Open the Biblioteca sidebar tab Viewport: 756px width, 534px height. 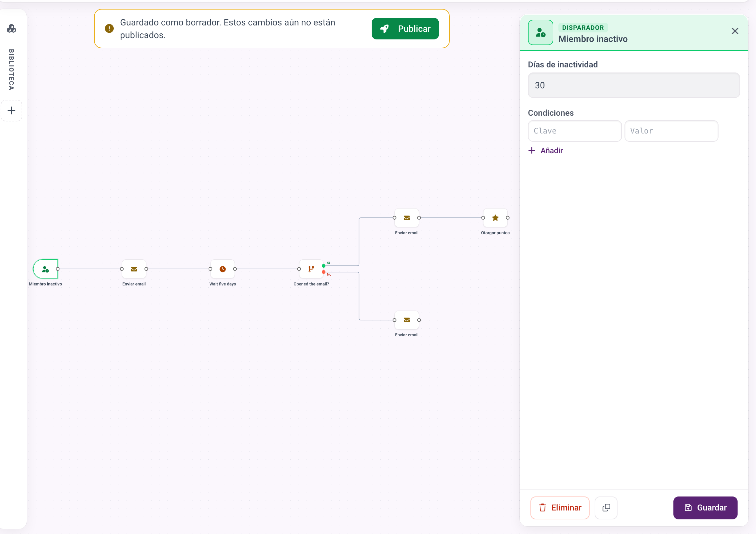coord(11,70)
